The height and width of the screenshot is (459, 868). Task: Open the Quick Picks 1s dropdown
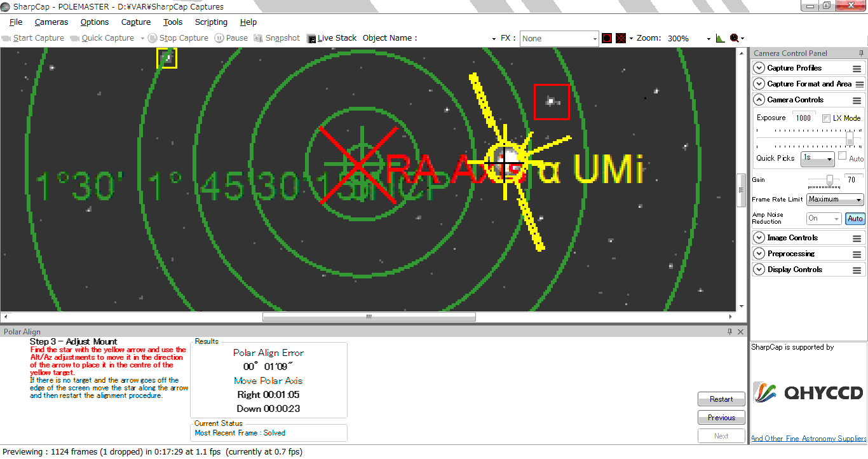(818, 158)
